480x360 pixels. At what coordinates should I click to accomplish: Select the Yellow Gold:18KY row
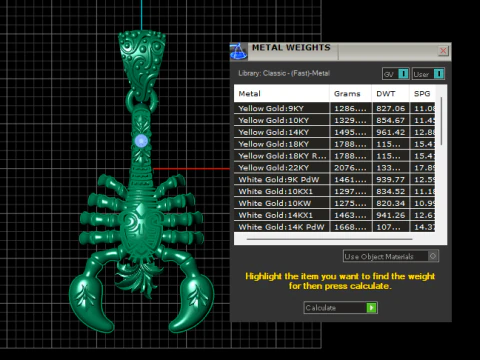335,144
